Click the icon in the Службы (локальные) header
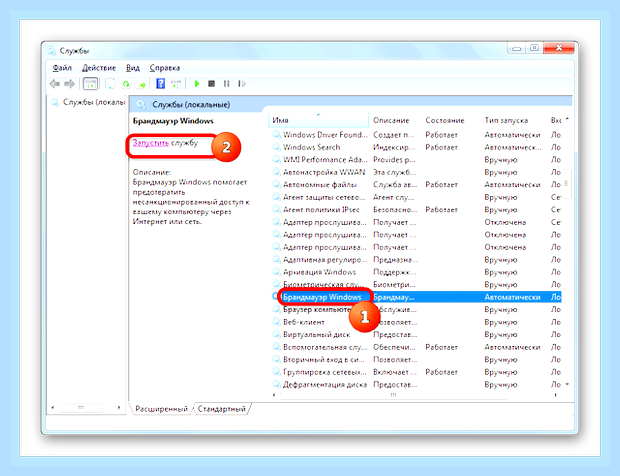 pos(141,104)
